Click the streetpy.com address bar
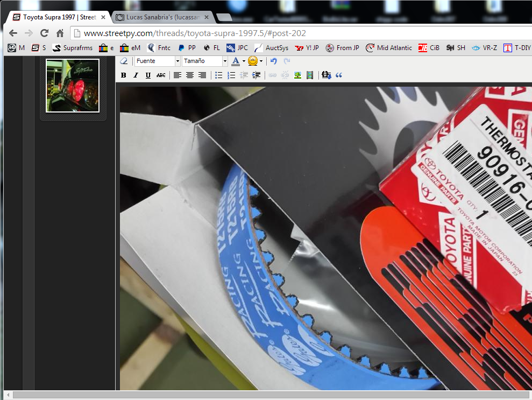The width and height of the screenshot is (532, 400). 301,33
